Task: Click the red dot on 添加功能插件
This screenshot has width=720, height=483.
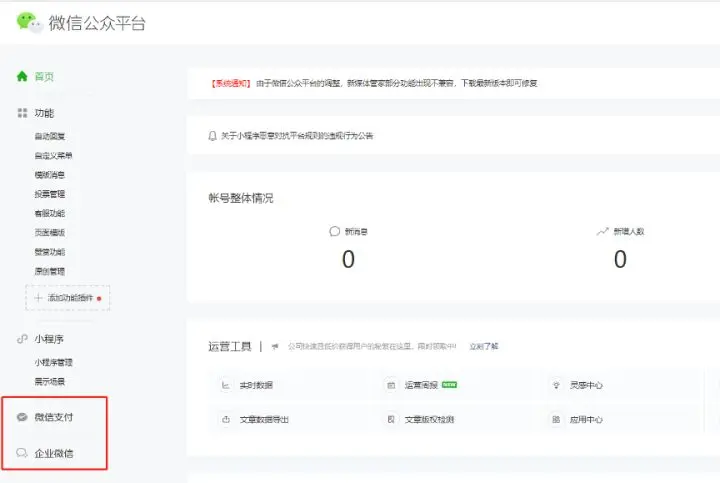Action: point(99,298)
